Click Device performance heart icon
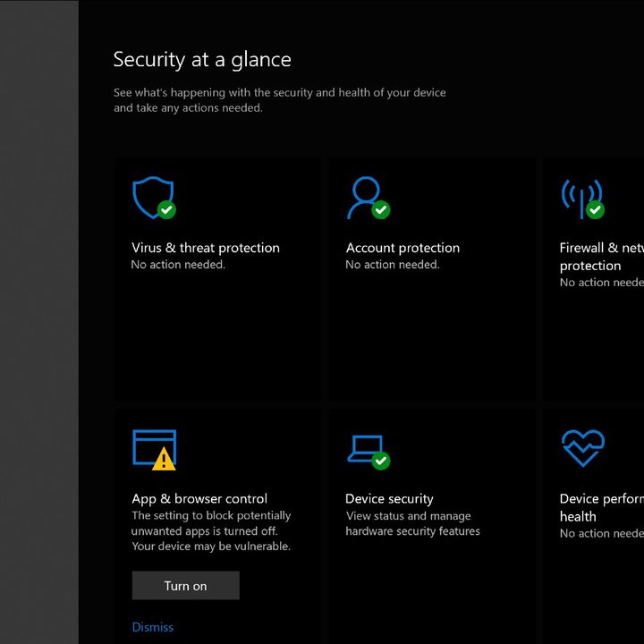 583,448
